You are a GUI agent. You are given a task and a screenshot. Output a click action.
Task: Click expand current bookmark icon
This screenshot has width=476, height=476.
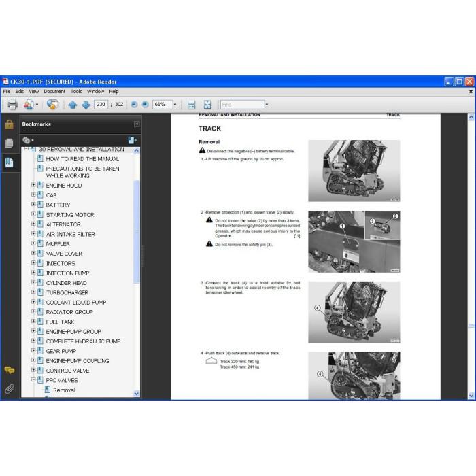[x=133, y=140]
